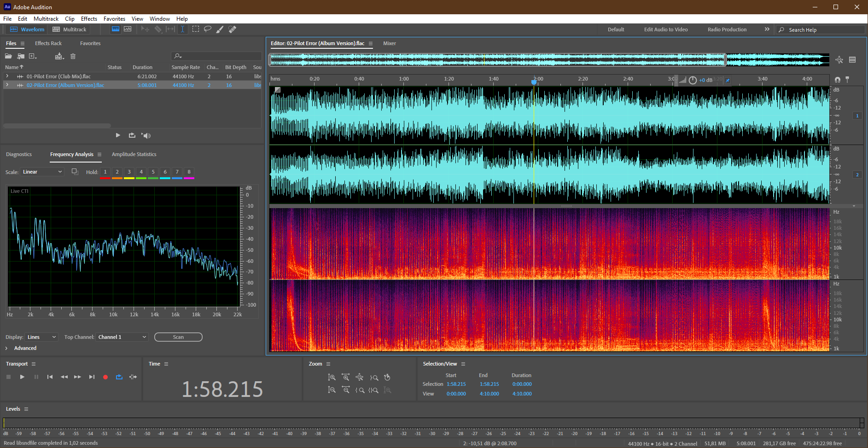The image size is (868, 448).
Task: Toggle the HUD pin button
Action: (x=727, y=80)
